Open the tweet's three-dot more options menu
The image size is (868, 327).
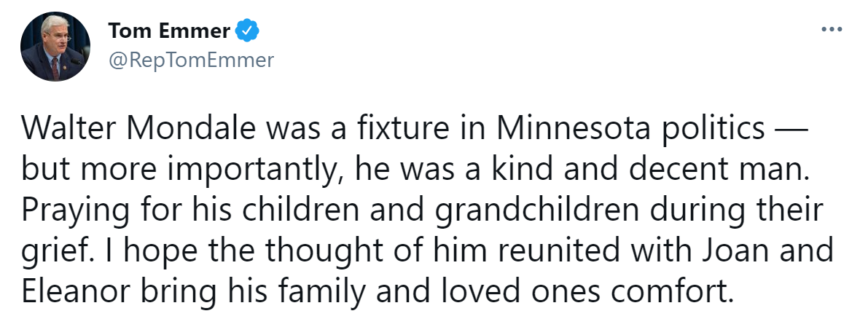pyautogui.click(x=831, y=31)
